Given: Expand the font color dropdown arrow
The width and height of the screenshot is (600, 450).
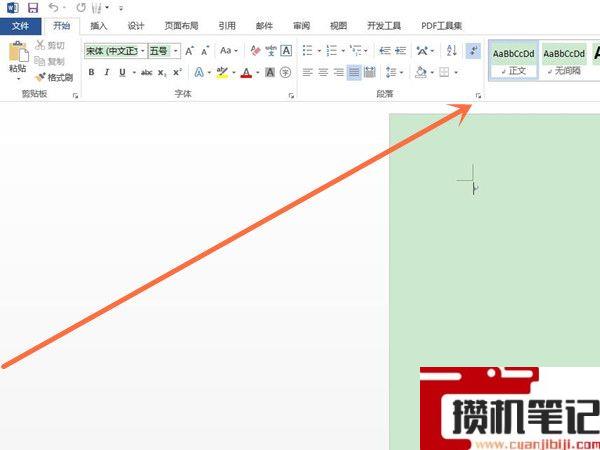Looking at the screenshot, I should (x=258, y=72).
